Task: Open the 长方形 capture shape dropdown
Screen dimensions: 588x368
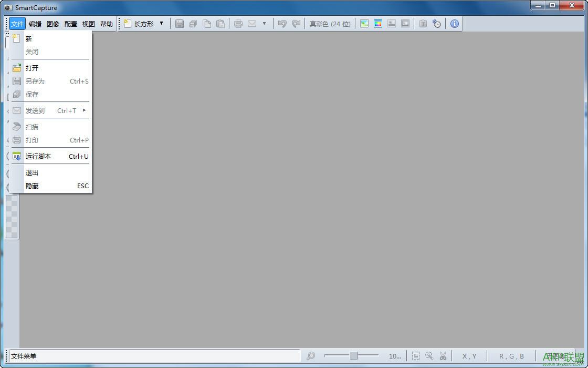Action: (161, 24)
